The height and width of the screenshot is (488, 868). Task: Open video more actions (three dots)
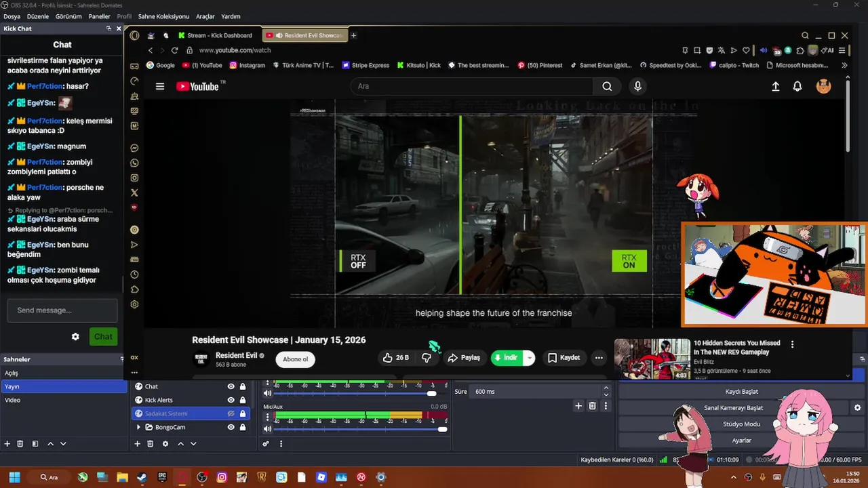pyautogui.click(x=599, y=358)
